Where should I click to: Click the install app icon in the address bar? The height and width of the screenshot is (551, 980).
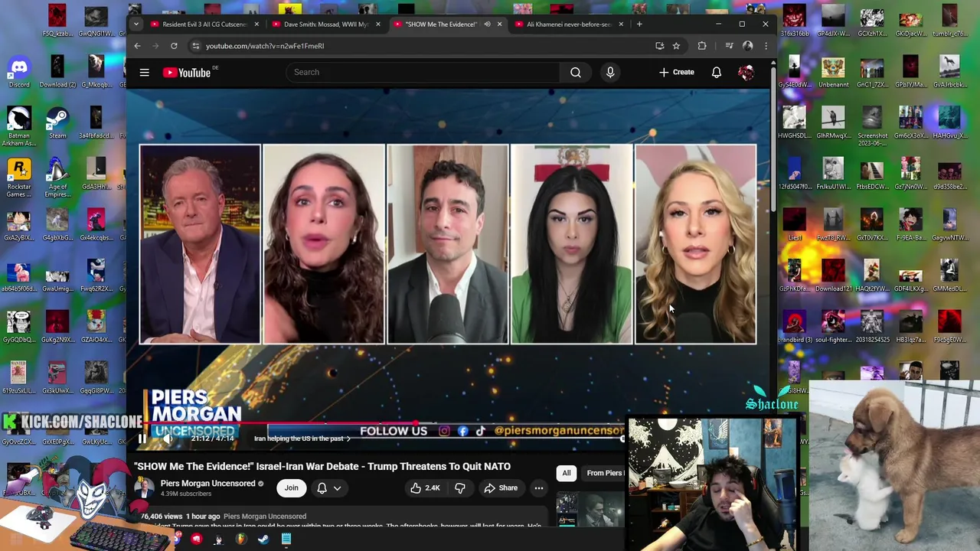click(659, 46)
